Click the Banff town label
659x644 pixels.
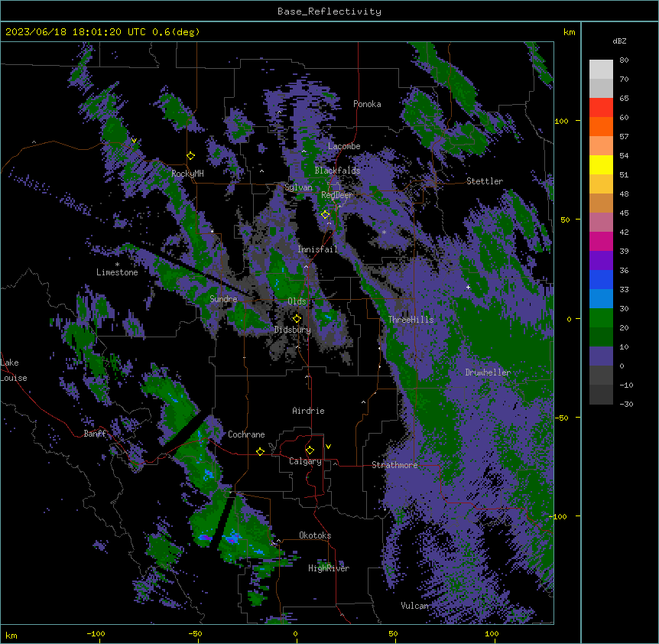click(94, 434)
